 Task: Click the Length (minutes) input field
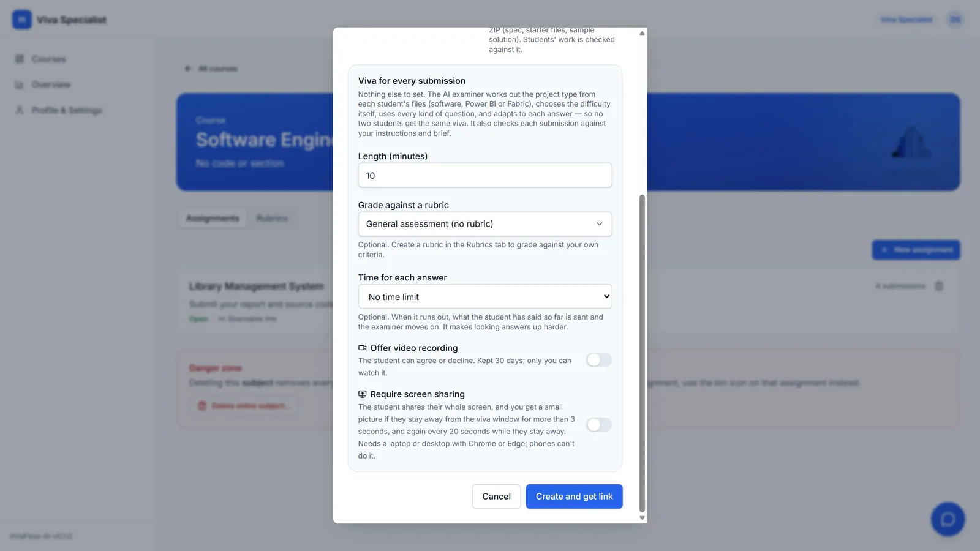point(485,175)
